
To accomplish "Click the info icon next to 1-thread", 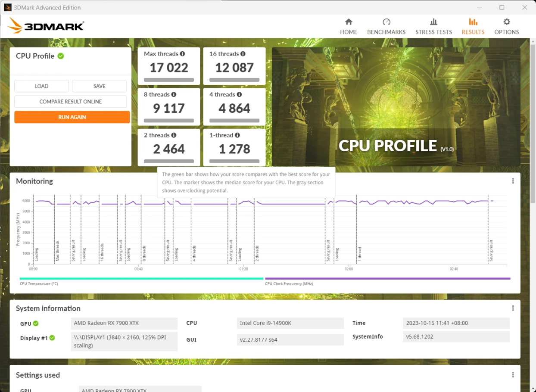I will pos(237,135).
